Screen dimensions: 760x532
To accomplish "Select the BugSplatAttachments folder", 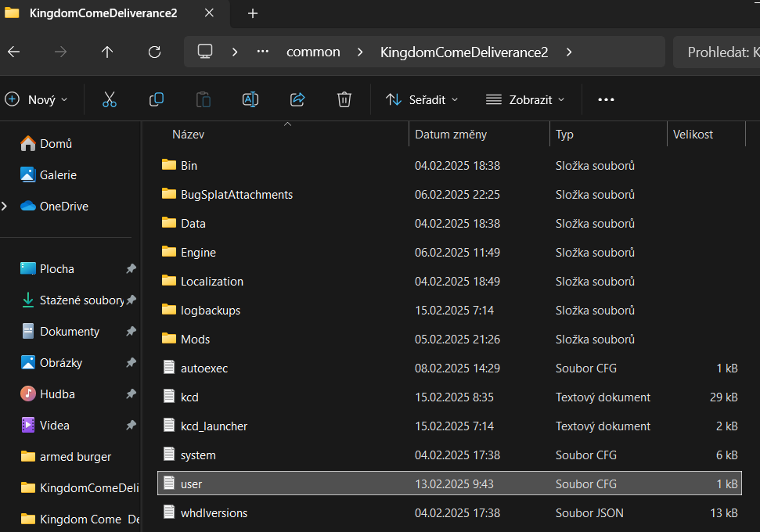I will click(449, 195).
